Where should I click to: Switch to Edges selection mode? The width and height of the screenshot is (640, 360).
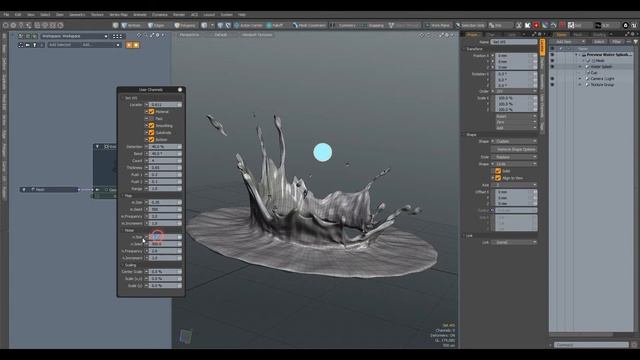click(x=157, y=25)
